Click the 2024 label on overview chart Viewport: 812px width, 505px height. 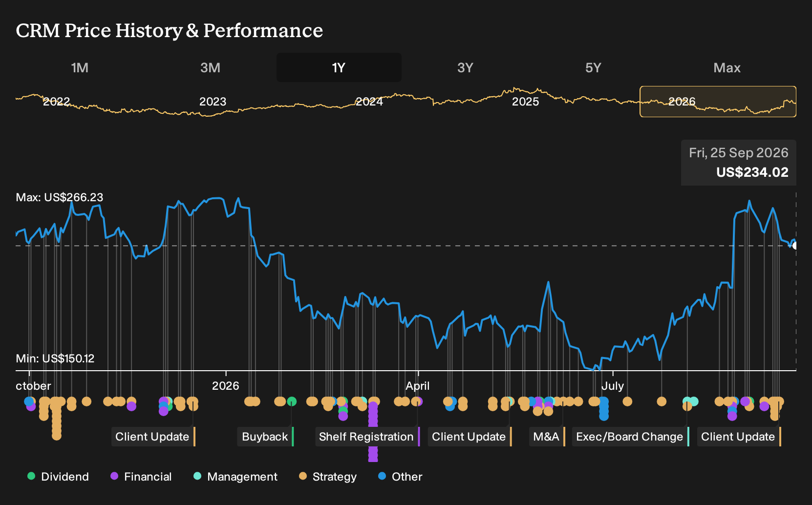tap(369, 102)
